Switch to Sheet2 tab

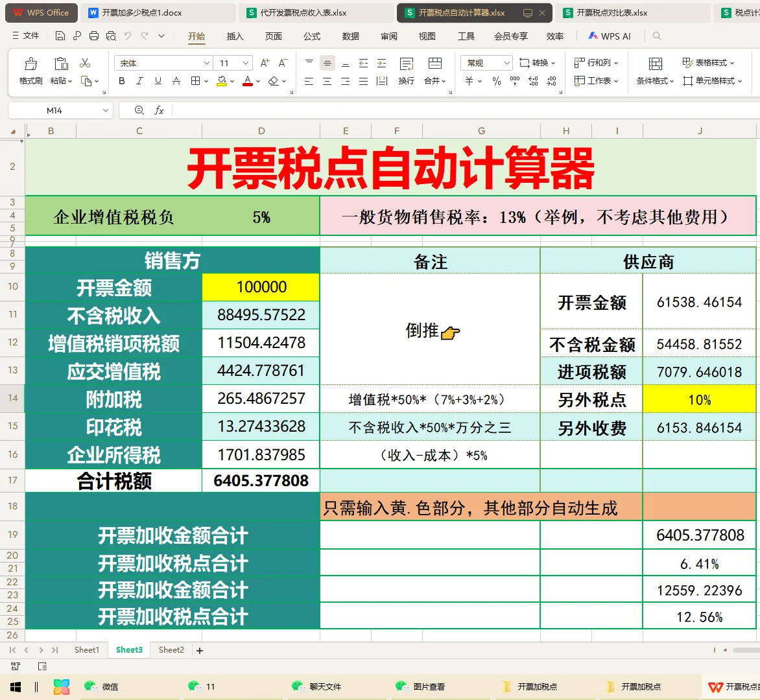[171, 649]
